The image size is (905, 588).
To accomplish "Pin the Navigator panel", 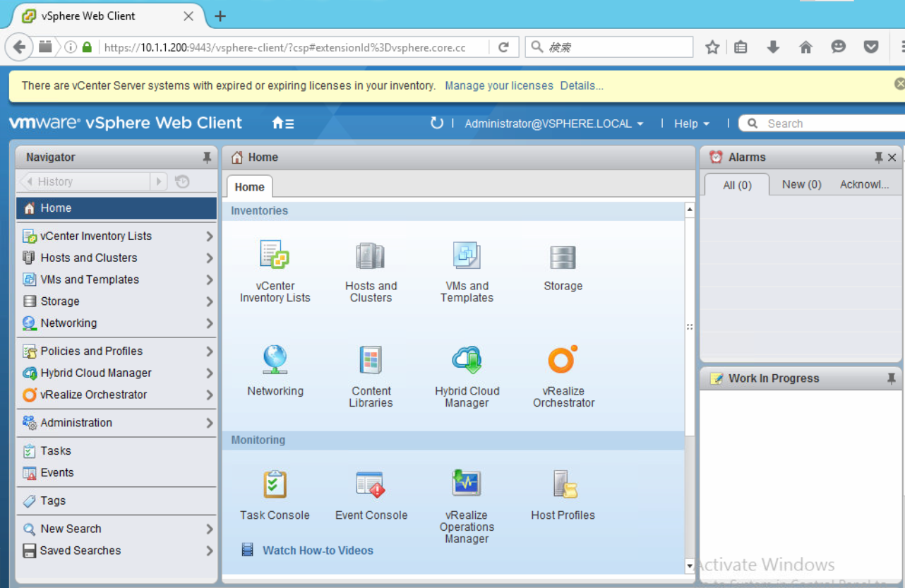I will (x=207, y=157).
